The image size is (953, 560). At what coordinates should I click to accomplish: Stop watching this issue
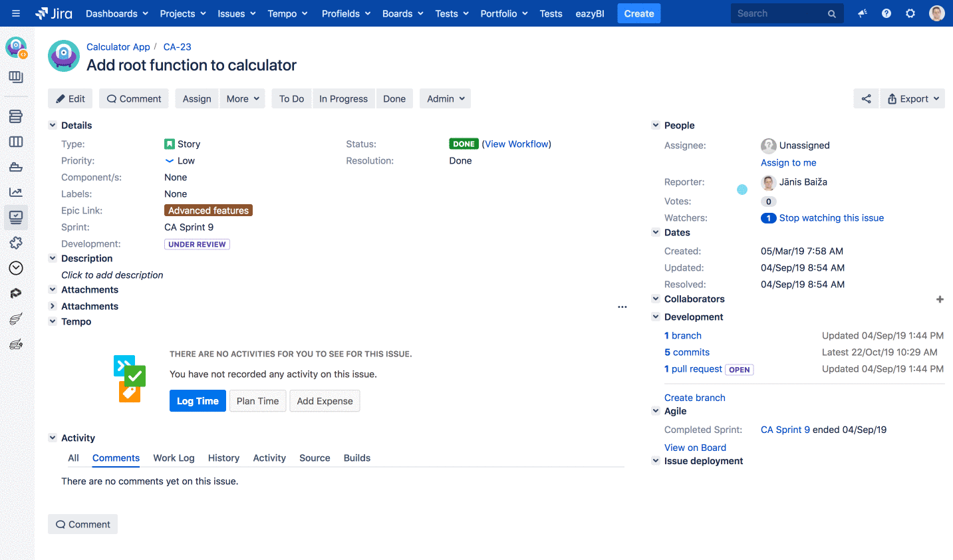click(x=831, y=218)
